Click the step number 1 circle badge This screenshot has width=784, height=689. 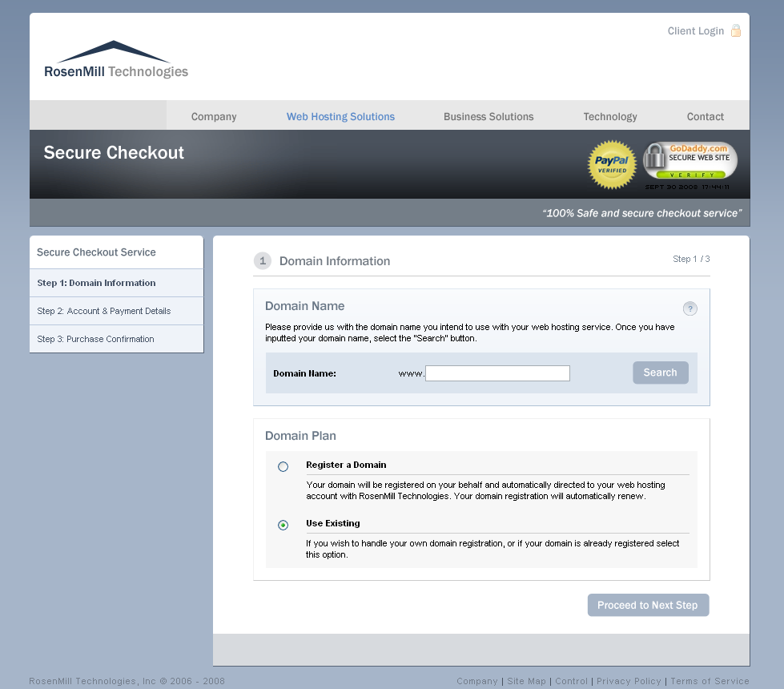[263, 260]
